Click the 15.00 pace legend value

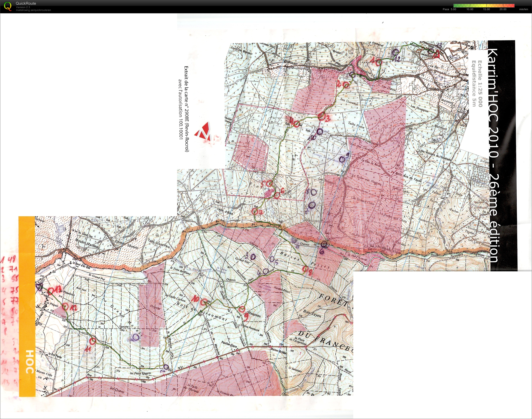(486, 9)
